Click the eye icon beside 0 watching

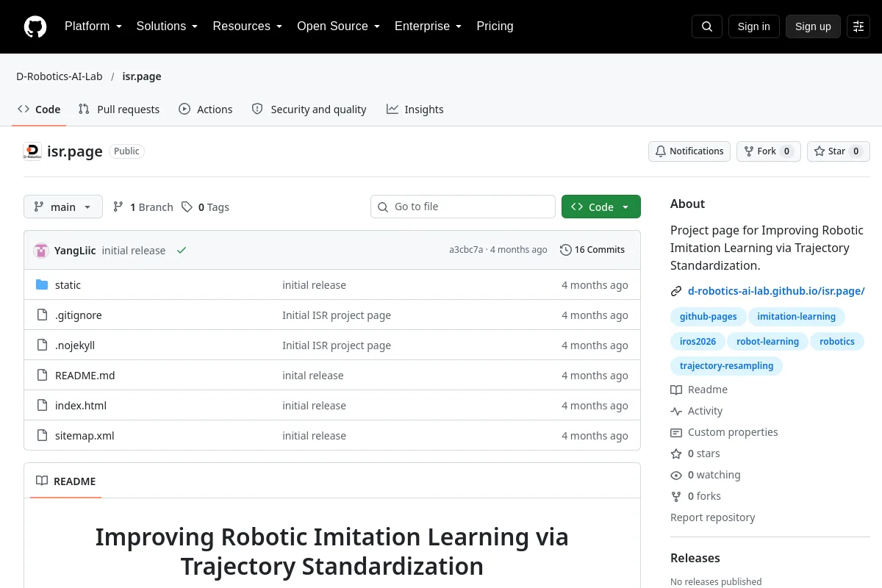click(x=676, y=475)
